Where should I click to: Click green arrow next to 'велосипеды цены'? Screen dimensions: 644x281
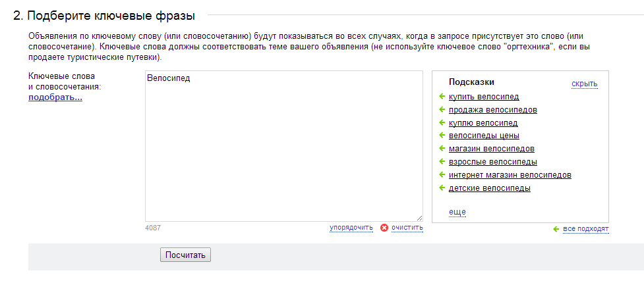(442, 136)
